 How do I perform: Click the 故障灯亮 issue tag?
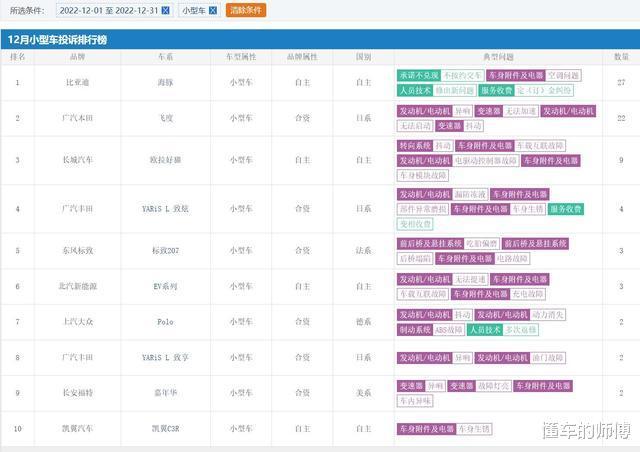coord(493,386)
